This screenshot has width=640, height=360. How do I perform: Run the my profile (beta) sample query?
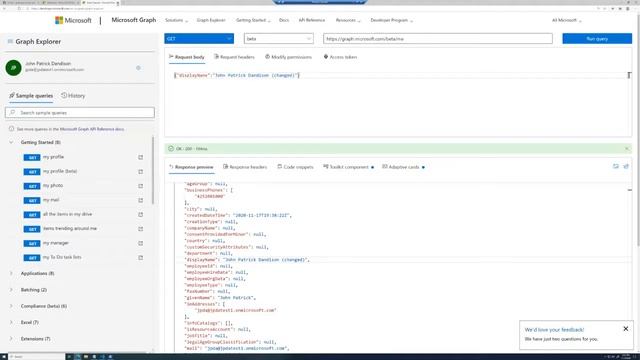[x=60, y=171]
